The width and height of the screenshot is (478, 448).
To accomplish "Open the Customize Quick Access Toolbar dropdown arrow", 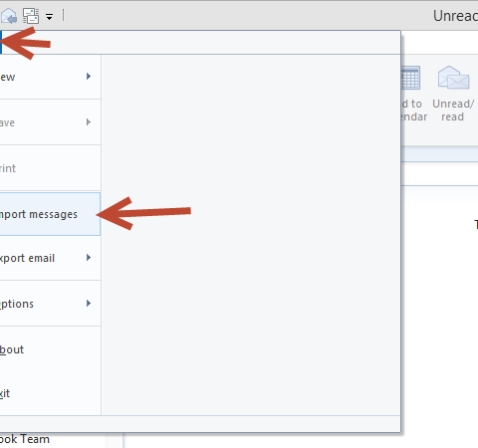I will [49, 17].
